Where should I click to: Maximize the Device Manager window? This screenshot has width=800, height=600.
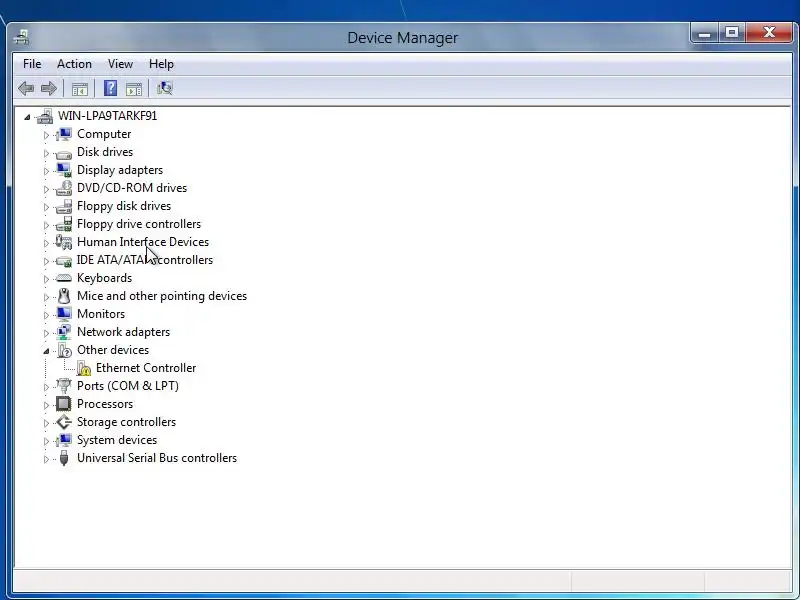click(732, 33)
